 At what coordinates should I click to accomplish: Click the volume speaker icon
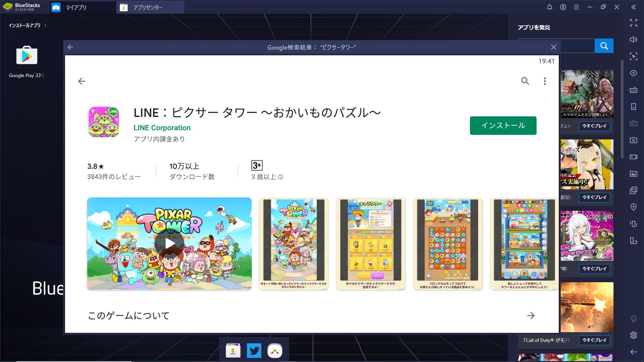pos(633,40)
